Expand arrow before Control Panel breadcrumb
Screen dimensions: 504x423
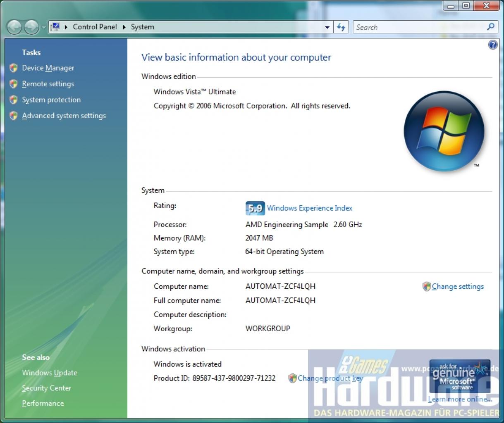tap(66, 27)
